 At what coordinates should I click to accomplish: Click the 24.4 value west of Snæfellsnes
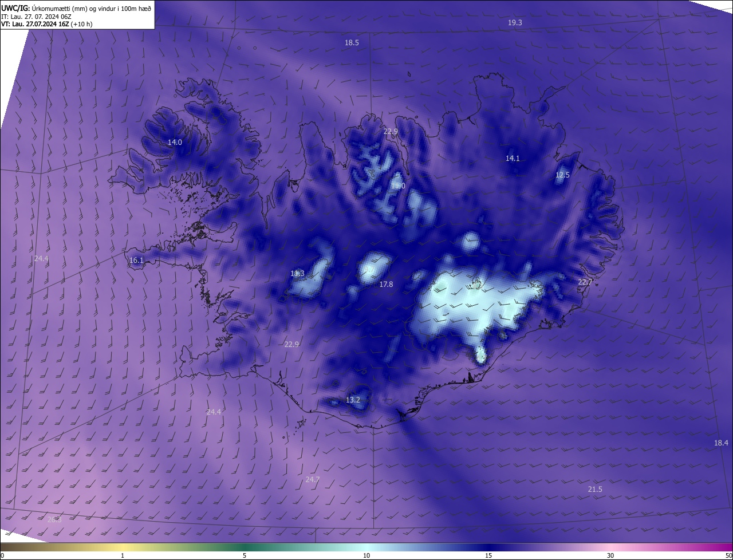tap(41, 258)
